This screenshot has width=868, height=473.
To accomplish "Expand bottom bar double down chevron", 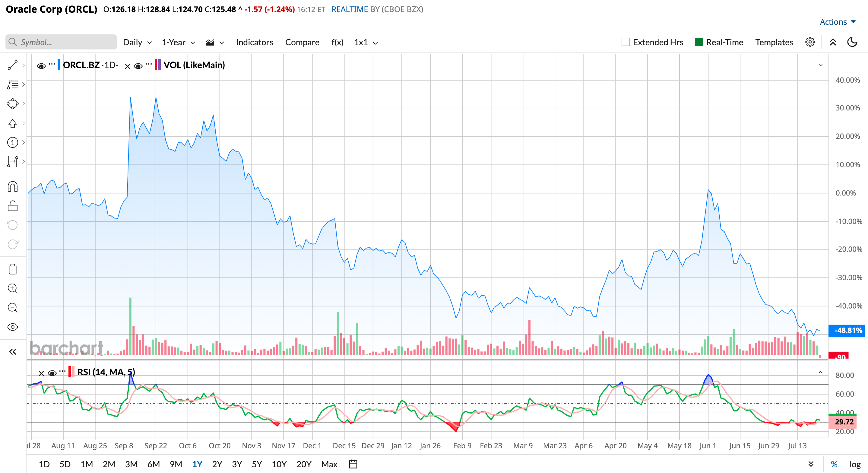I will [811, 464].
